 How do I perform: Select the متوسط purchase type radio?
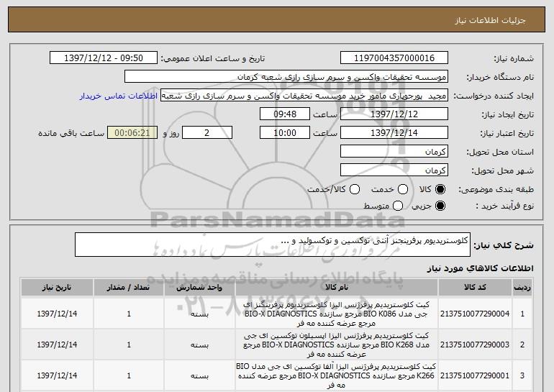(398, 206)
